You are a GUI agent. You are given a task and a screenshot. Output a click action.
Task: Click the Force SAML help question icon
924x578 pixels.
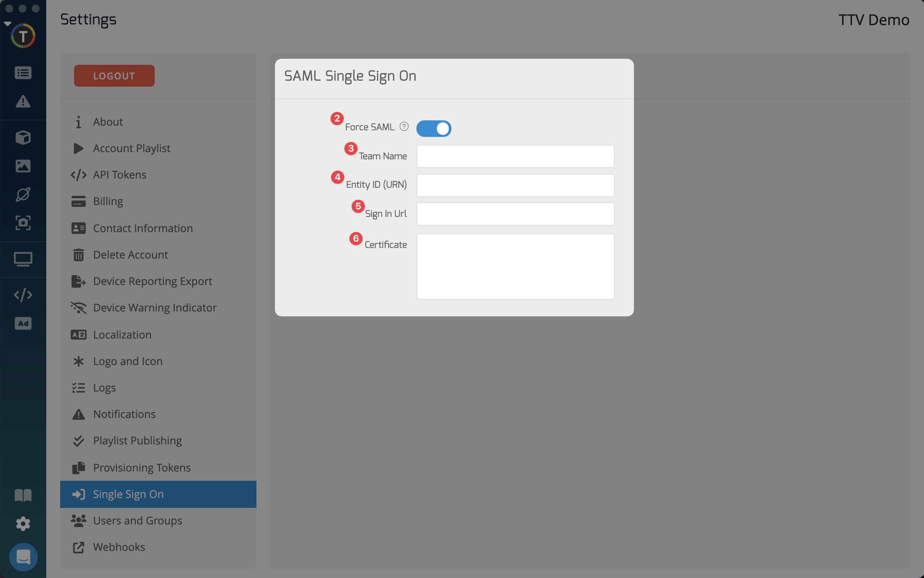404,127
